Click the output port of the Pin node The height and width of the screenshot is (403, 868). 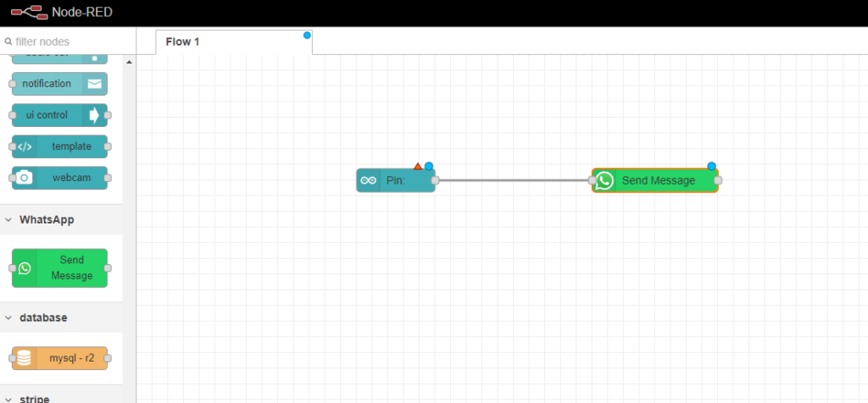coord(435,180)
